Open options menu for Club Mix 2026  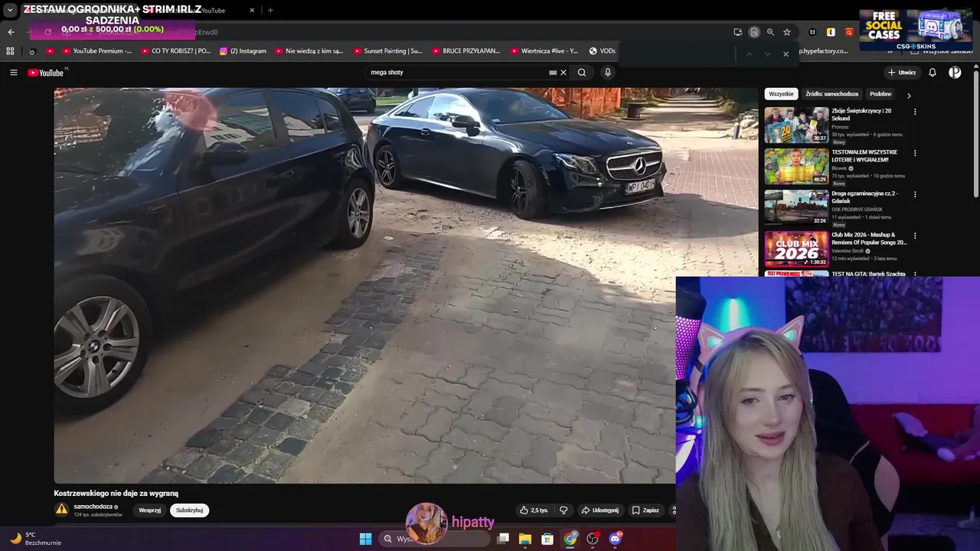point(914,236)
